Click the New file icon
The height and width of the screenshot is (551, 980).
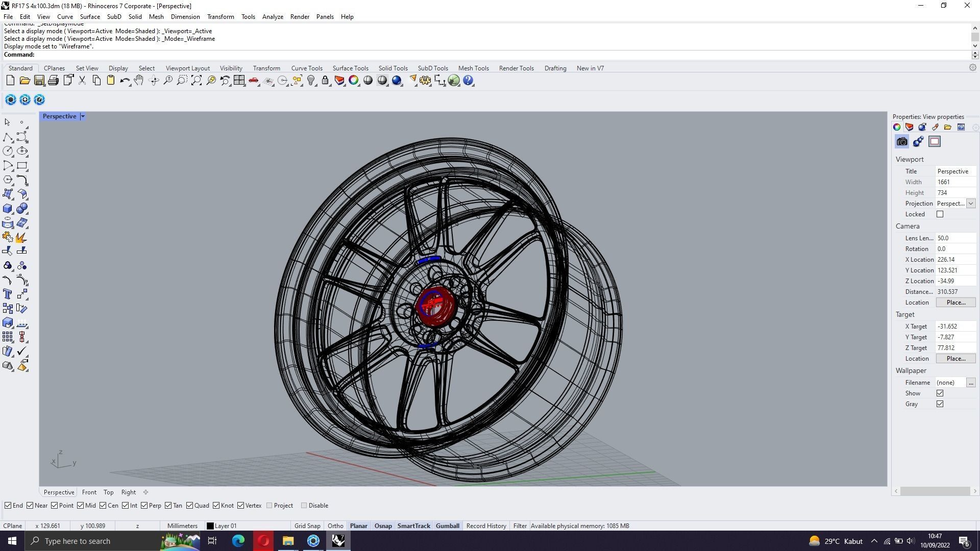point(10,81)
